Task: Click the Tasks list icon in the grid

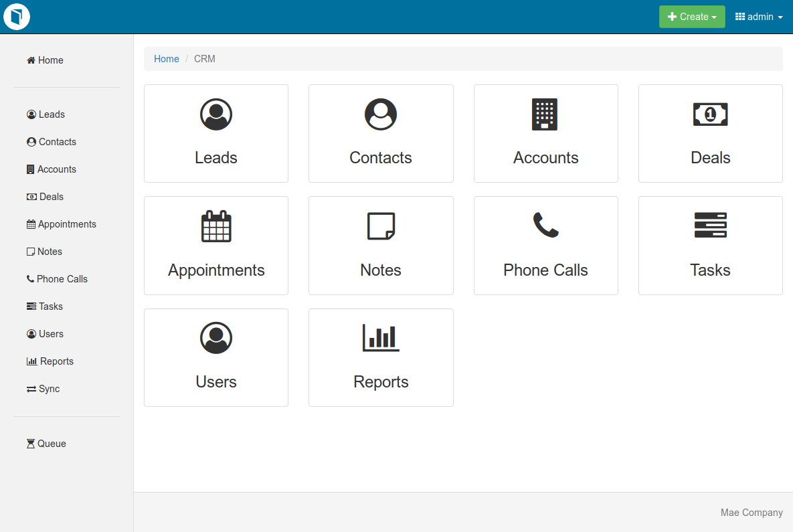Action: [710, 226]
